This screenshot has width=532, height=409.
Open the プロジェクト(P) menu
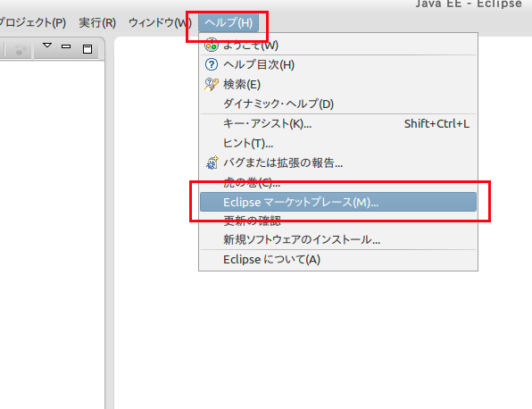pyautogui.click(x=32, y=22)
